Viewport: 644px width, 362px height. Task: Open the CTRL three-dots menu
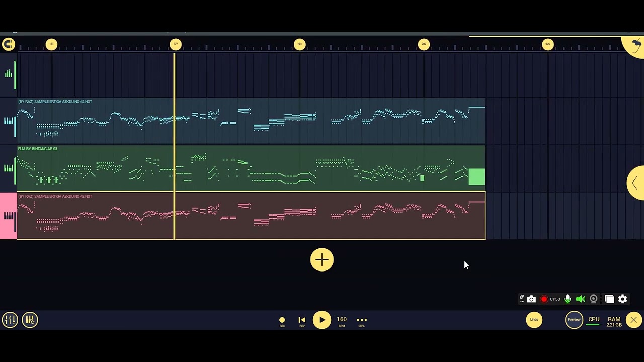[x=362, y=322]
